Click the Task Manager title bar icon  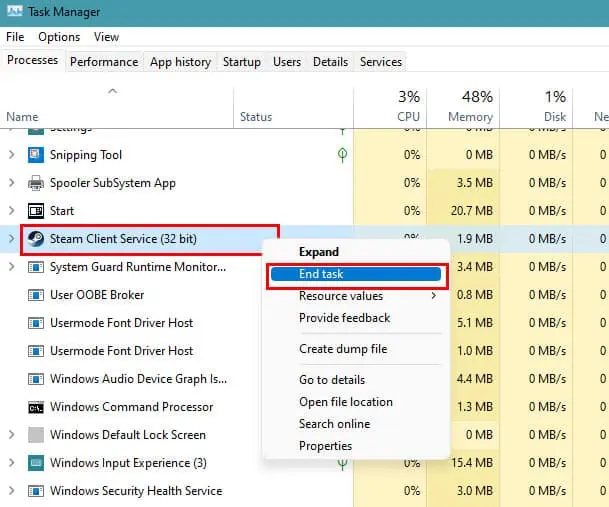point(14,13)
